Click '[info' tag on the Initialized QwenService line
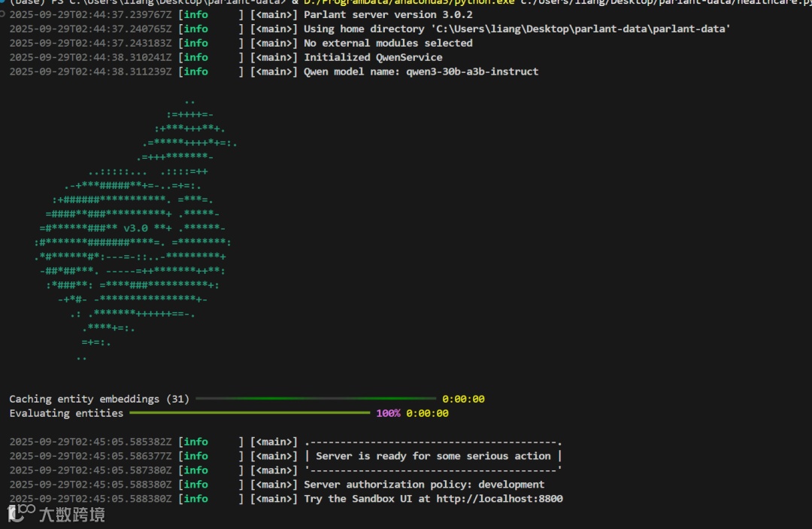 coord(193,57)
